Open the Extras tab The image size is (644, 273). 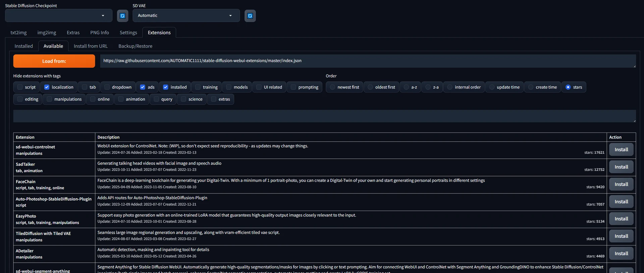coord(73,33)
